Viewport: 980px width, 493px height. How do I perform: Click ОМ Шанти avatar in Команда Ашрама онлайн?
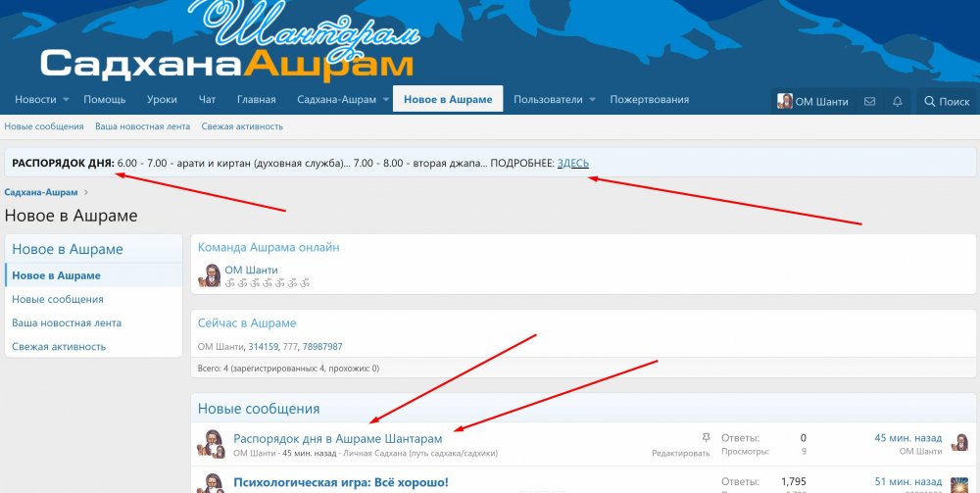pos(210,275)
